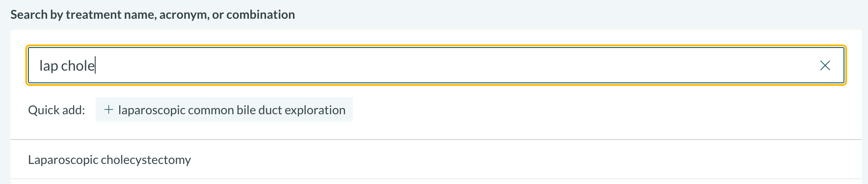Clear the search field with the X icon
This screenshot has height=184, width=868.
(x=825, y=65)
